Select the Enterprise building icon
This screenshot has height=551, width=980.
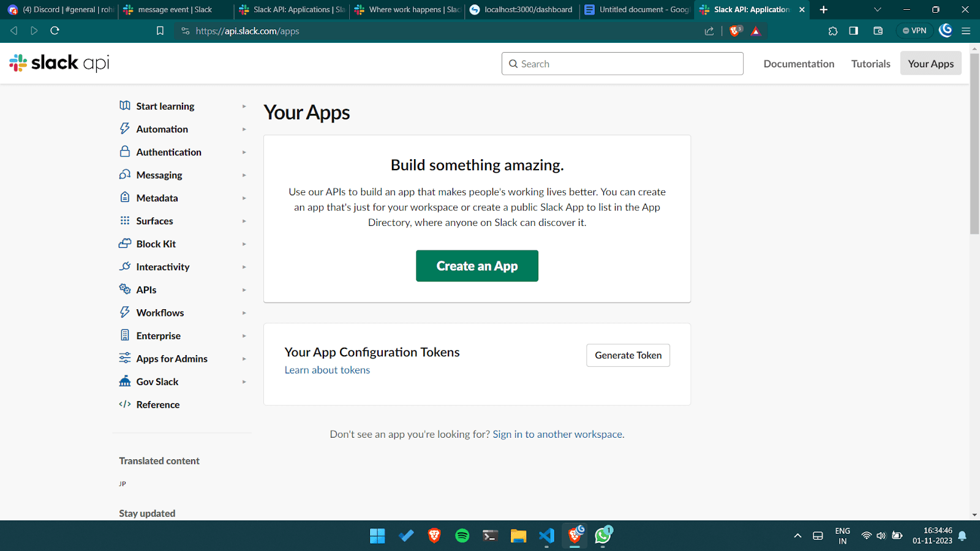(x=125, y=335)
